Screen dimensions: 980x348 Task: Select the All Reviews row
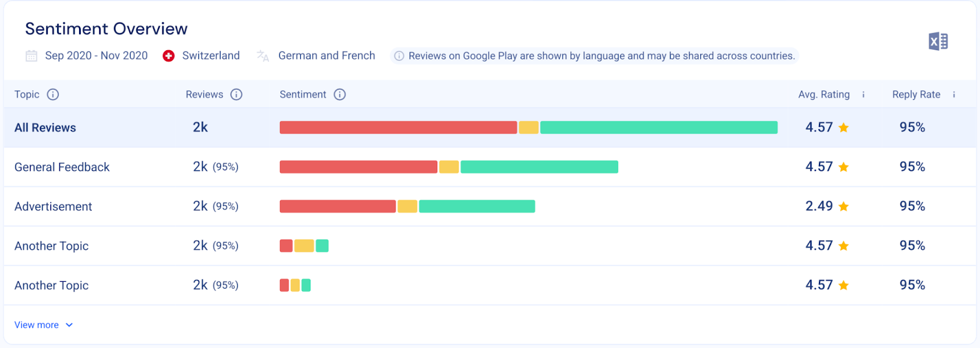(490, 127)
